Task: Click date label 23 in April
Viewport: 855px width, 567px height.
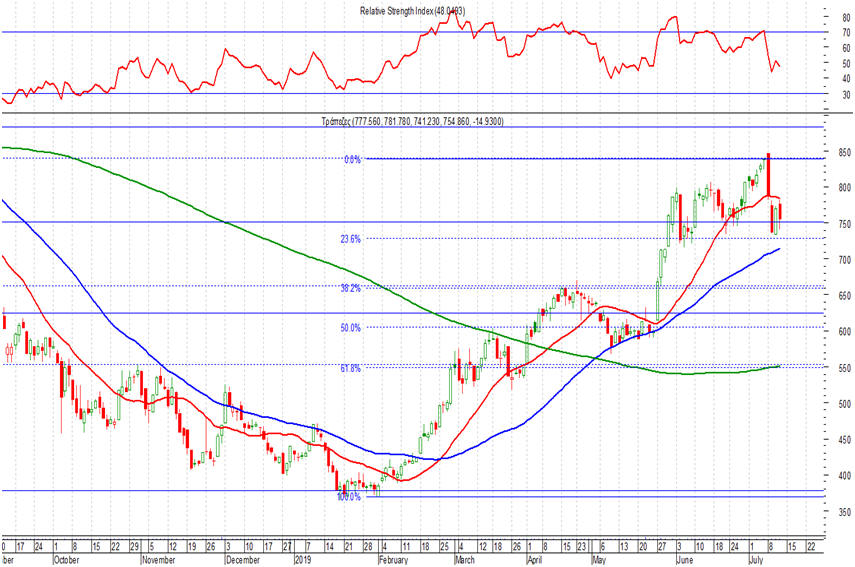Action: click(x=582, y=547)
